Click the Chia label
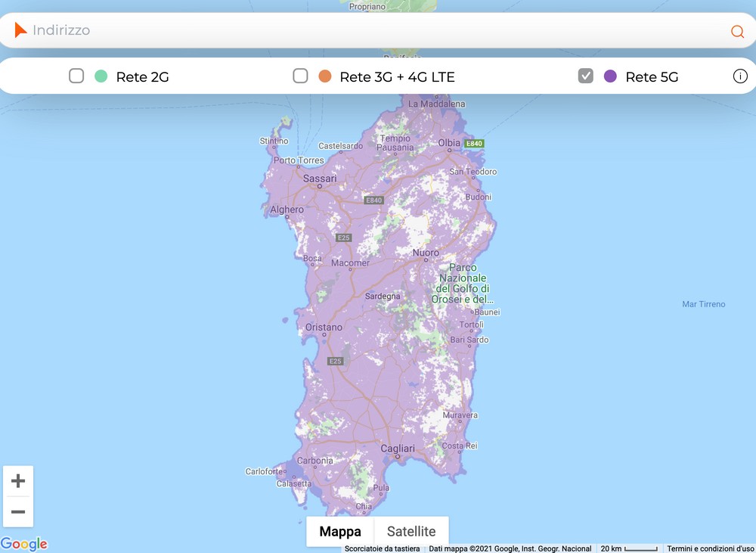 pos(364,506)
